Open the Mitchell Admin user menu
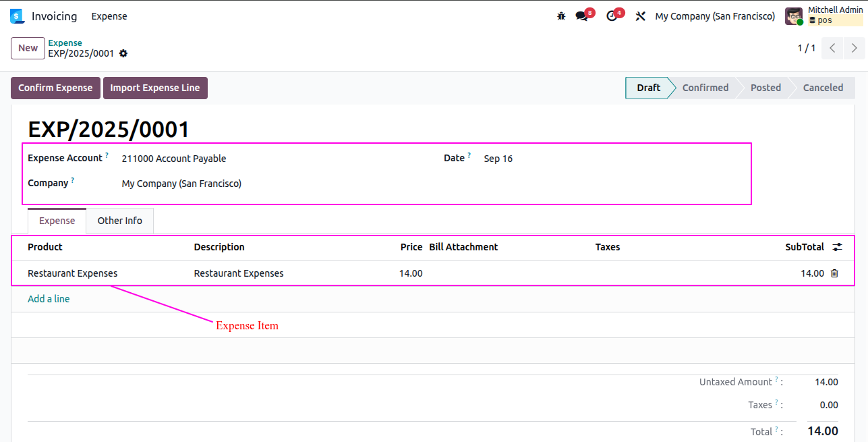Image resolution: width=868 pixels, height=442 pixels. (x=823, y=16)
